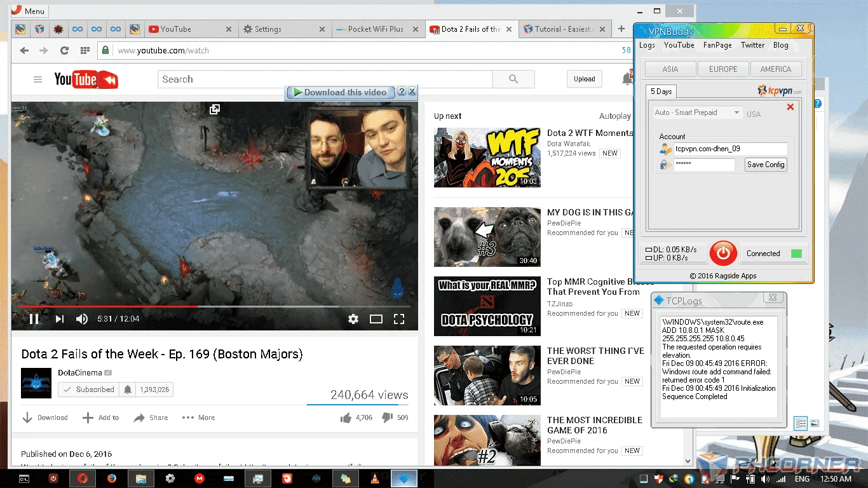This screenshot has height=488, width=868.
Task: Mute the video with the speaker icon
Action: (82, 319)
